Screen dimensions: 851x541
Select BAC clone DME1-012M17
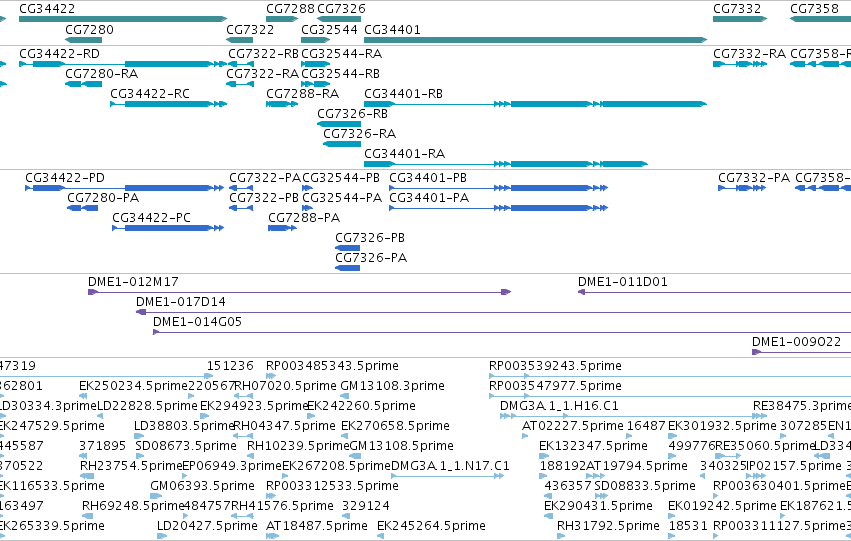(x=300, y=292)
